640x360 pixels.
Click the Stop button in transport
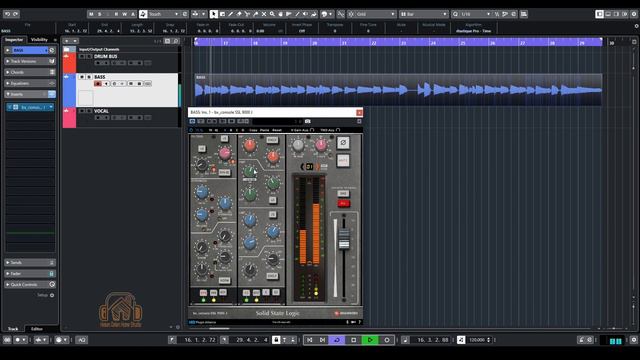[x=354, y=340]
